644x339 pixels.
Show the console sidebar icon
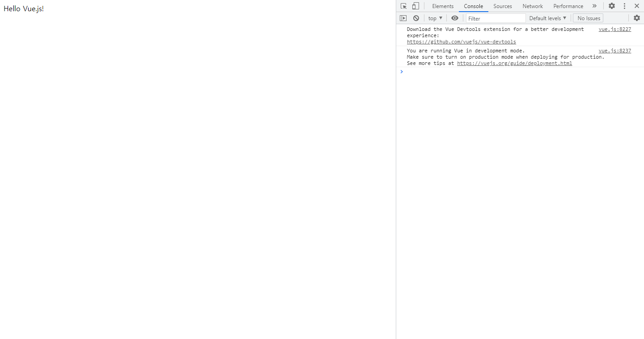point(403,18)
